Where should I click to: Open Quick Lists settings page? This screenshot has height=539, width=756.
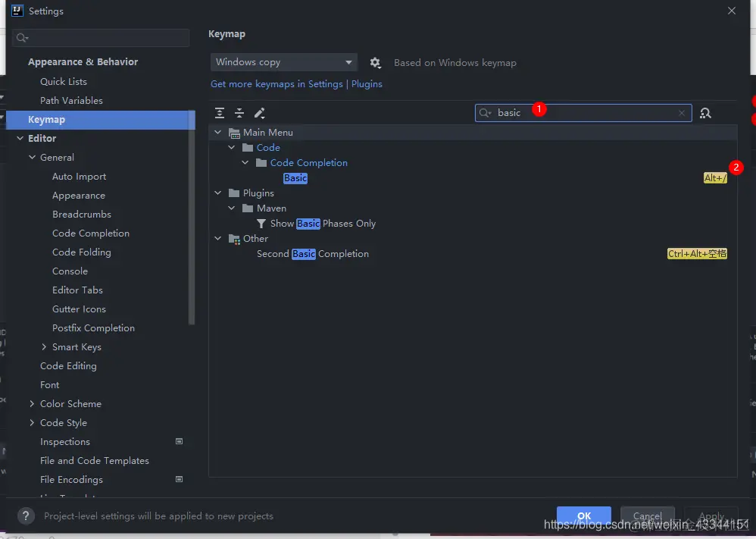tap(64, 82)
